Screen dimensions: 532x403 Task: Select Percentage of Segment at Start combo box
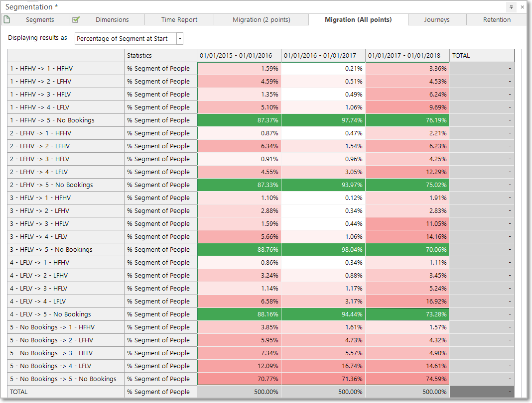[x=129, y=39]
